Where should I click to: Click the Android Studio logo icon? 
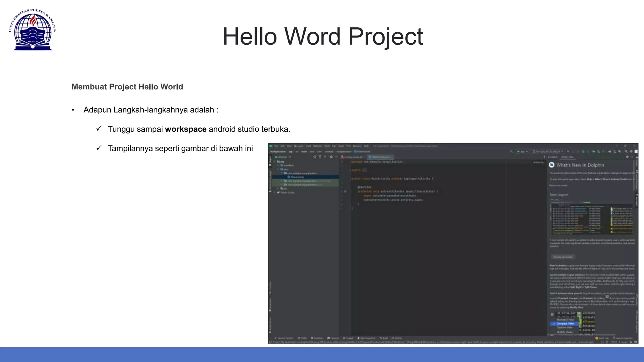point(271,146)
